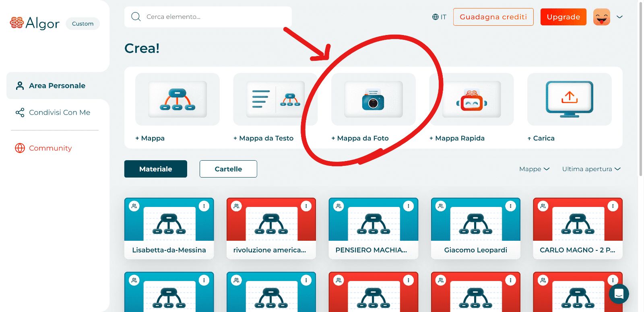The image size is (644, 312).
Task: Switch to the Materiale tab
Action: click(x=156, y=169)
